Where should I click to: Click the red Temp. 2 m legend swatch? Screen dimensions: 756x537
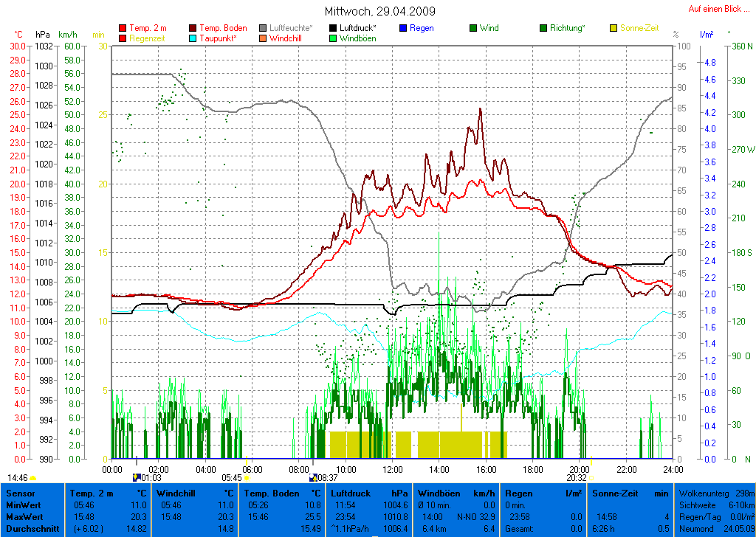(x=123, y=28)
